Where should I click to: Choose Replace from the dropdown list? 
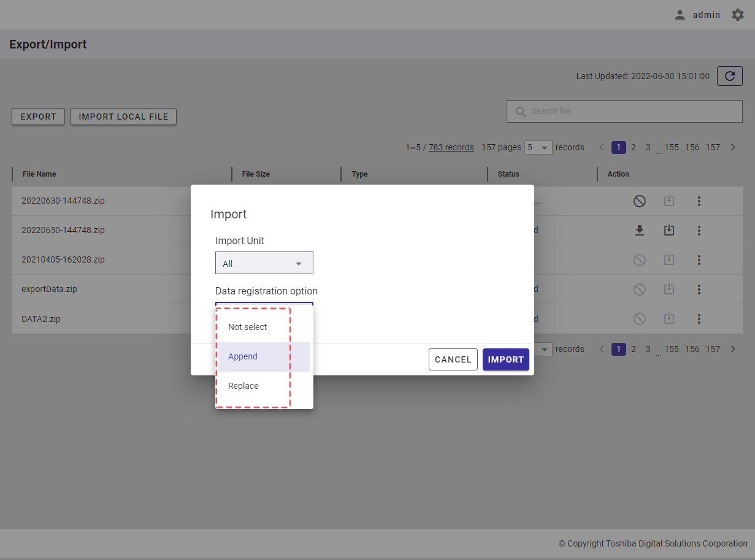(243, 386)
